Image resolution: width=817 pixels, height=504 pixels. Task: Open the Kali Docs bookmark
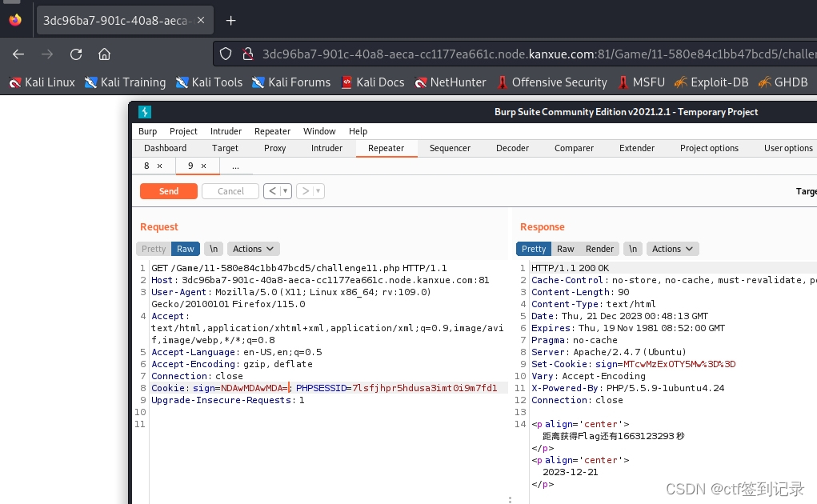point(373,82)
